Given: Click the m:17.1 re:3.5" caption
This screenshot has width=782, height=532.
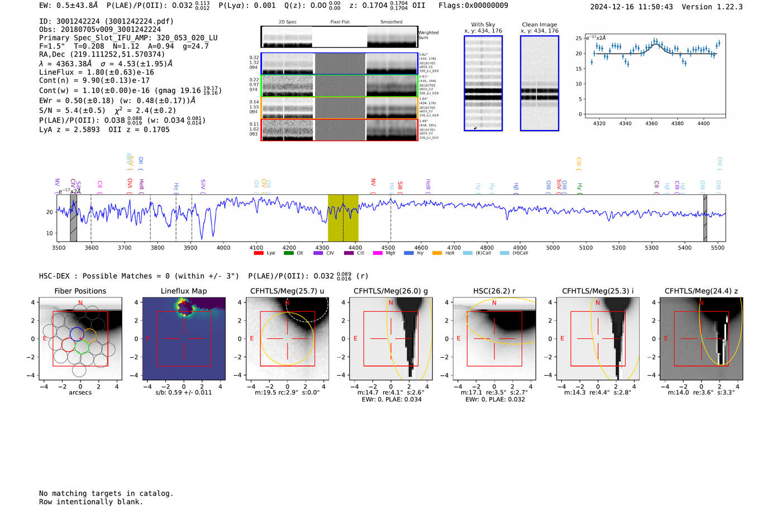Looking at the screenshot, I should pyautogui.click(x=494, y=392).
